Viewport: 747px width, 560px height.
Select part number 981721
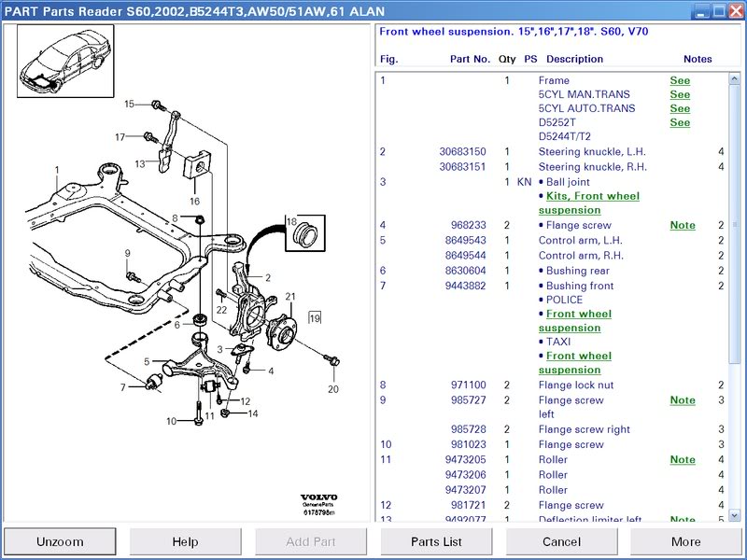[469, 505]
